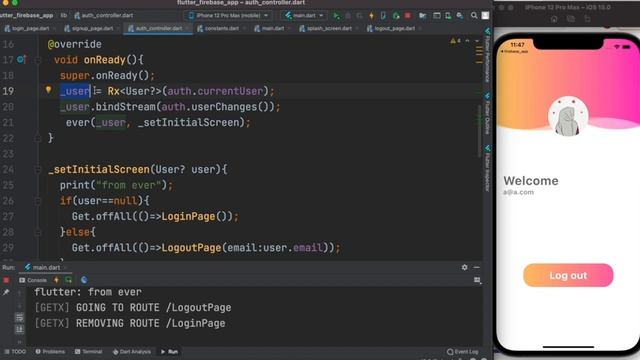Open the TODO tool window button
The height and width of the screenshot is (360, 640).
(x=15, y=351)
